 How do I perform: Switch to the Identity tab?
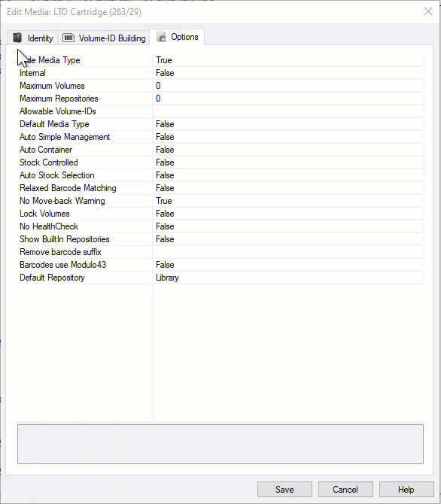click(x=32, y=38)
